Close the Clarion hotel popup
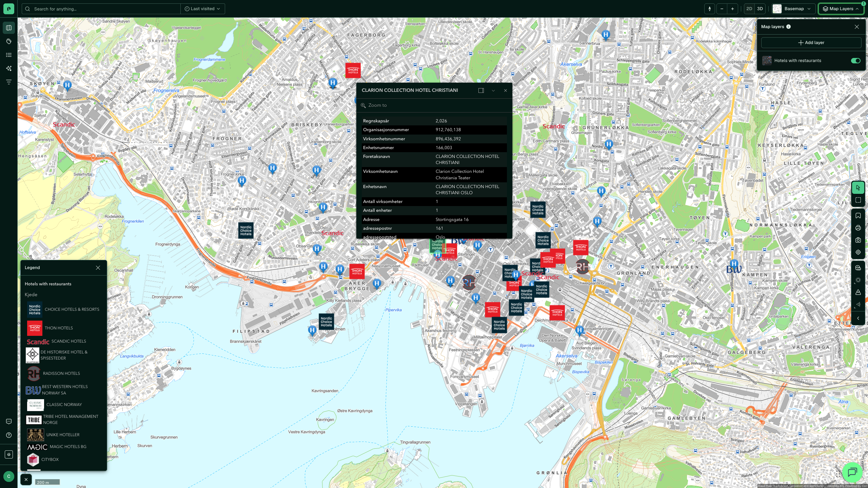This screenshot has height=488, width=868. (x=505, y=90)
